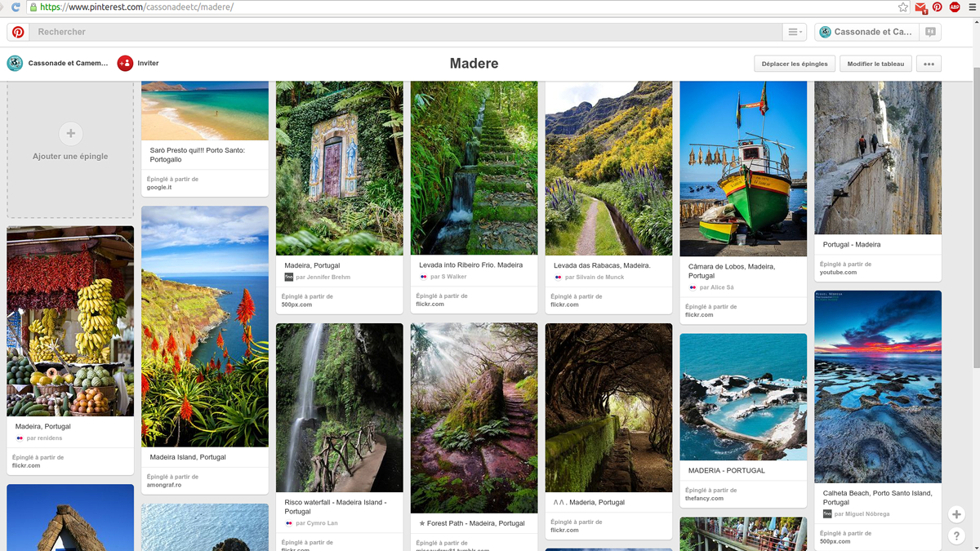Click par Miguel Nóbrega author link
Image resolution: width=980 pixels, height=551 pixels.
[x=862, y=513]
